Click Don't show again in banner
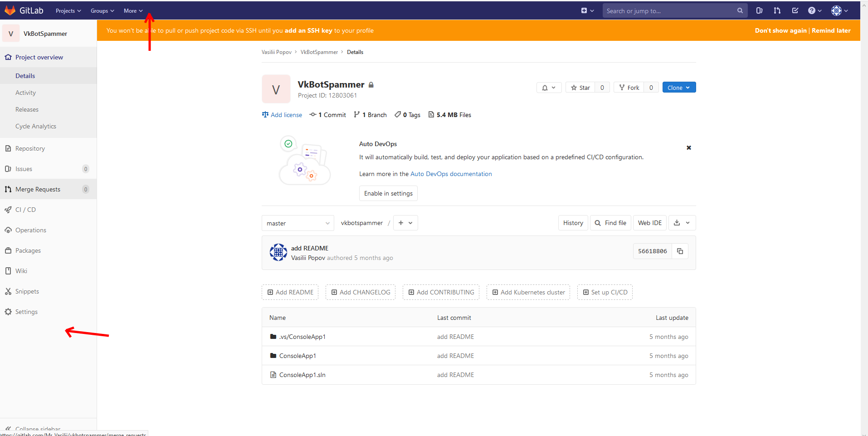Viewport: 868px width, 436px height. [780, 31]
